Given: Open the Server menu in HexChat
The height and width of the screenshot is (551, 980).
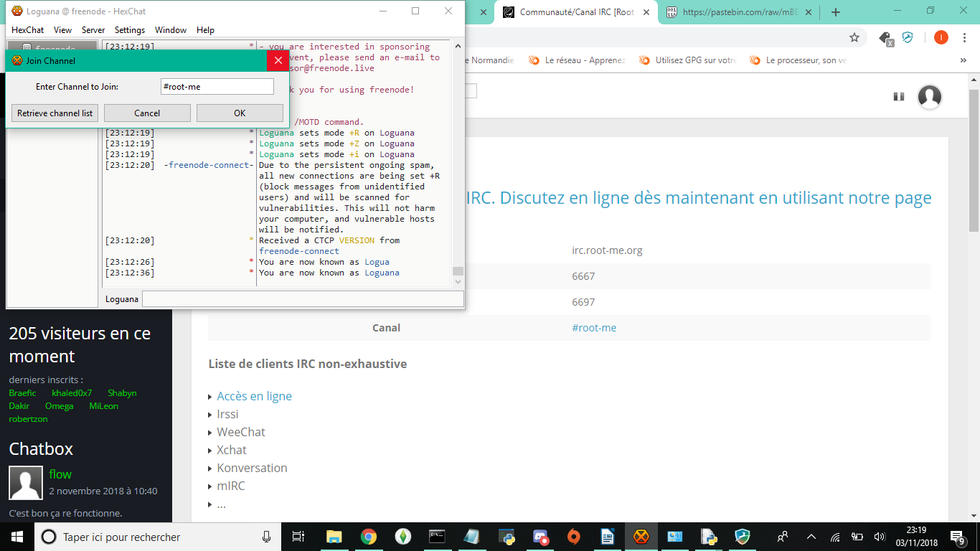Looking at the screenshot, I should pos(93,30).
